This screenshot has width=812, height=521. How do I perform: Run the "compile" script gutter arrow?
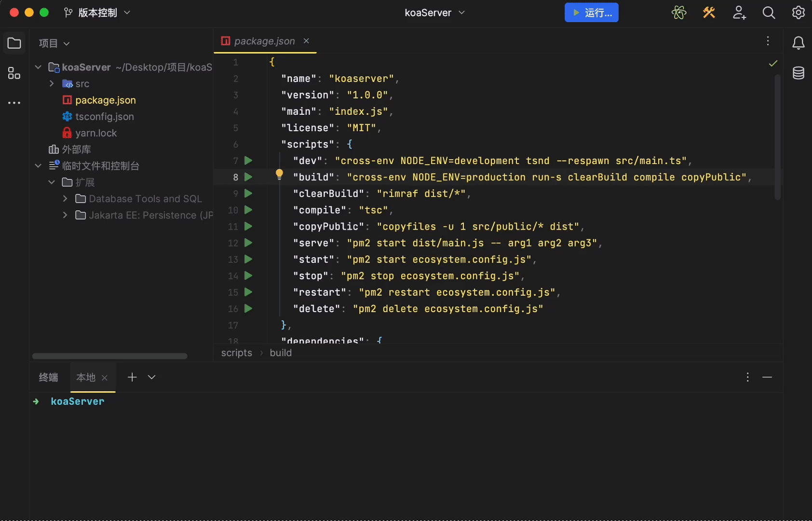(x=248, y=210)
